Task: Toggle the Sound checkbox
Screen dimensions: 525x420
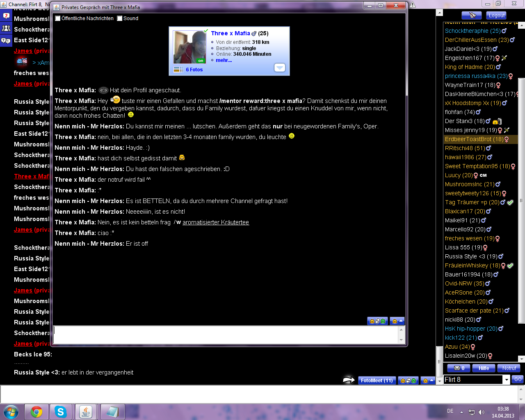Action: click(120, 18)
